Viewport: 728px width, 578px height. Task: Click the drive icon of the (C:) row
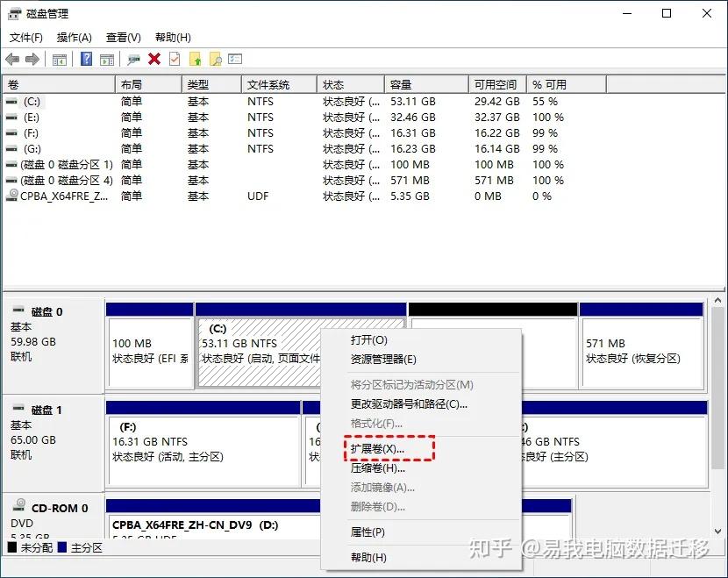(11, 101)
